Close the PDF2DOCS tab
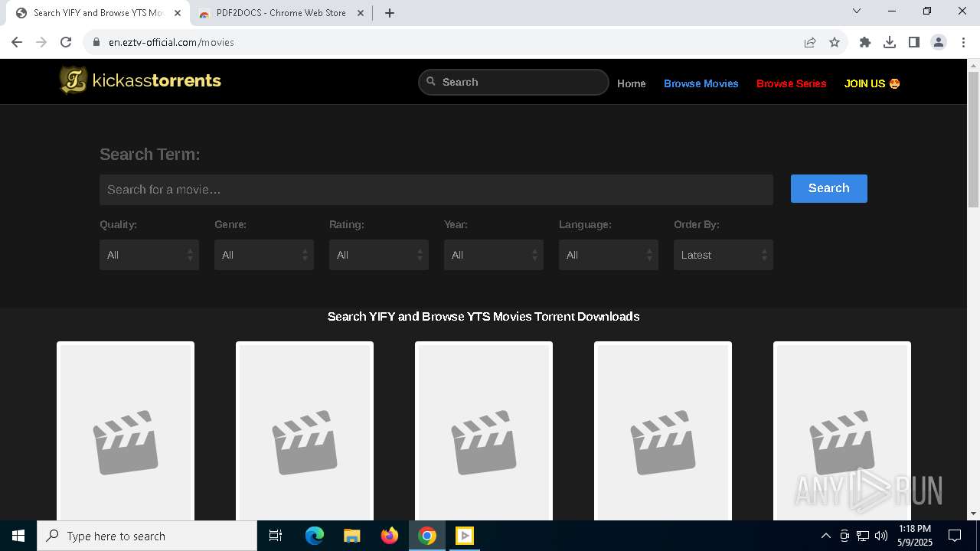This screenshot has height=551, width=980. pos(361,13)
